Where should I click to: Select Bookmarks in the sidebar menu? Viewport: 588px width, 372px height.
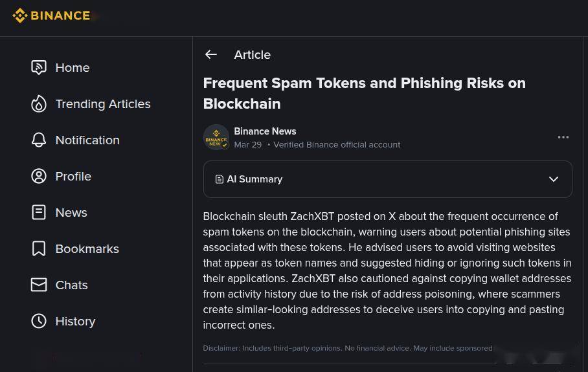click(87, 249)
